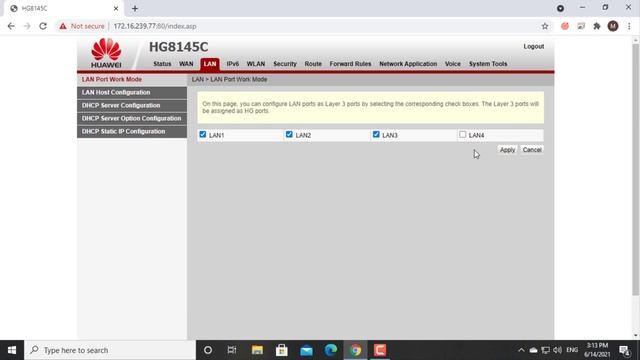Open Mail app from taskbar
Image resolution: width=640 pixels, height=360 pixels.
(x=306, y=350)
